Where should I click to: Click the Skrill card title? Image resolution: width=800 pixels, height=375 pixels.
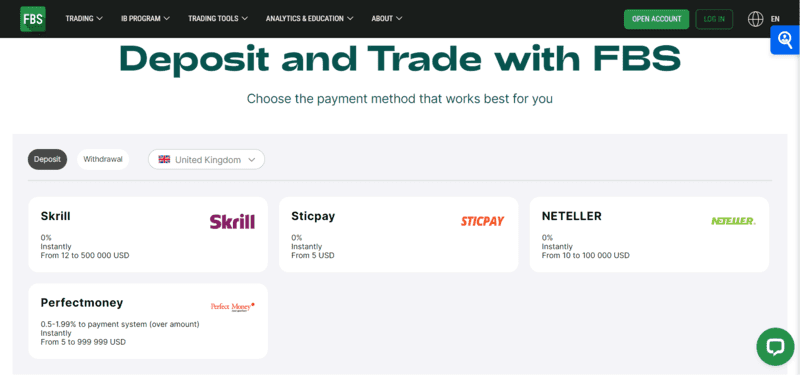click(56, 216)
